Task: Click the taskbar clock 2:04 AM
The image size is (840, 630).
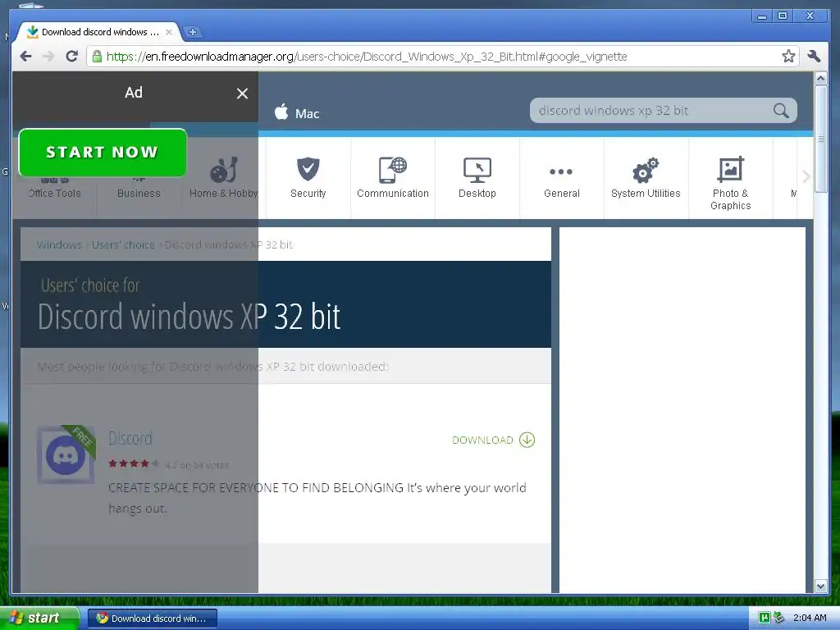Action: [810, 618]
